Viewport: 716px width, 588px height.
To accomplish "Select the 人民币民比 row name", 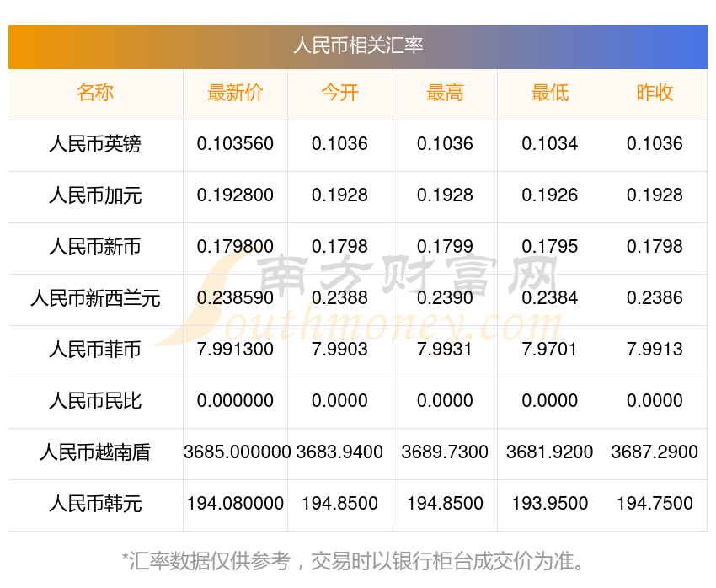I will [95, 401].
